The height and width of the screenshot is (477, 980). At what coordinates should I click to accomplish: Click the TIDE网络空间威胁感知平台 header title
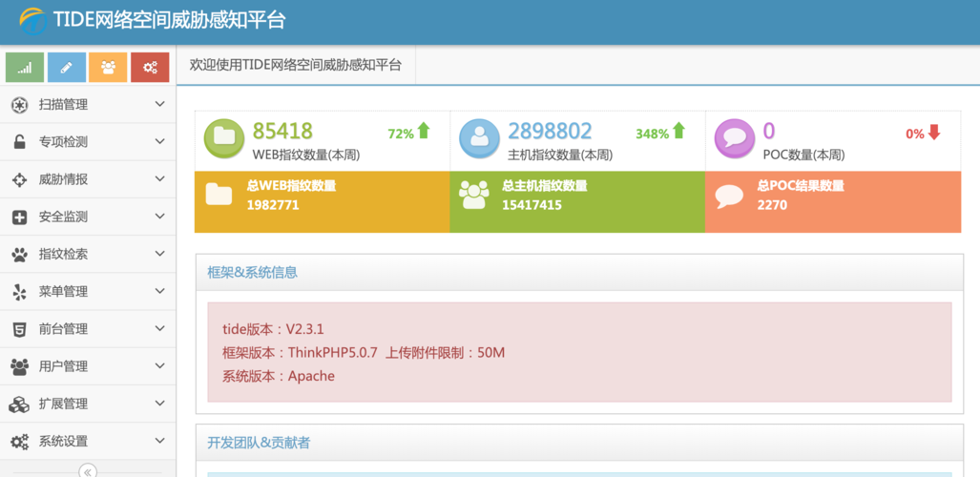coord(169,21)
